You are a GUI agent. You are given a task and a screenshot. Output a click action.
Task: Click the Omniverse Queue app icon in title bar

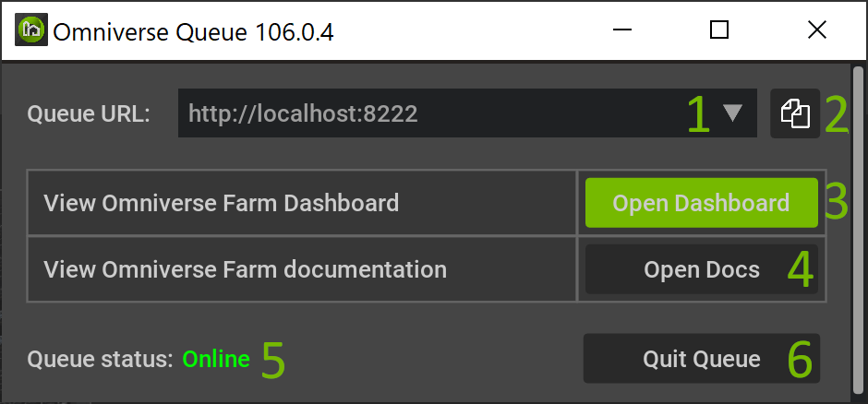click(x=31, y=30)
